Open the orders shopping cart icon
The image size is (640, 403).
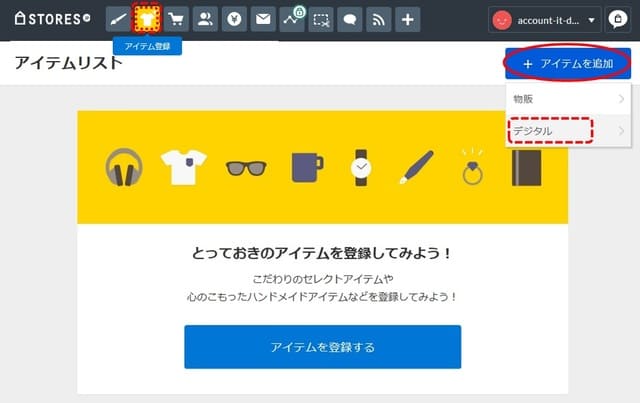point(176,19)
